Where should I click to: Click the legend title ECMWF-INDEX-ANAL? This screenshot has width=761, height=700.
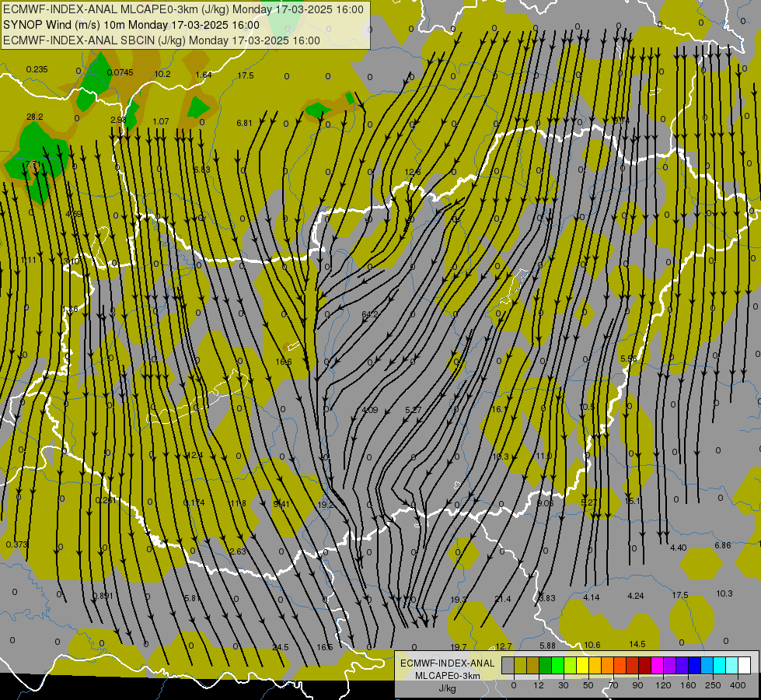tap(448, 663)
